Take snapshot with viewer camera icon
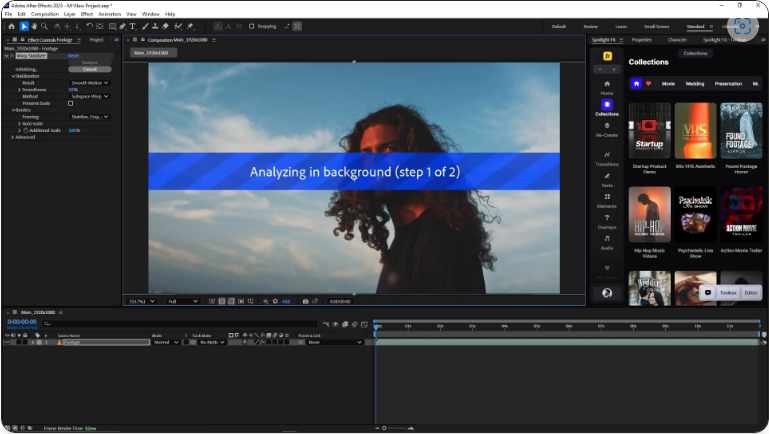Screen dimensions: 769x434 coord(305,301)
